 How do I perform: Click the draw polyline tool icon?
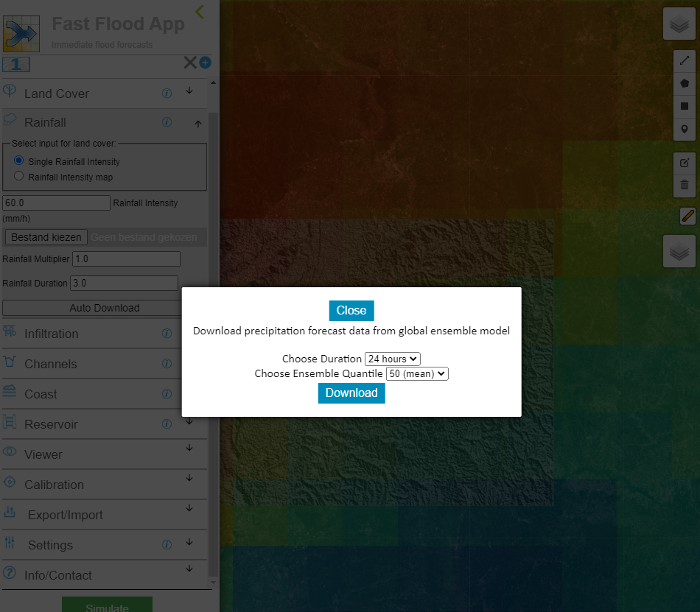[x=685, y=61]
